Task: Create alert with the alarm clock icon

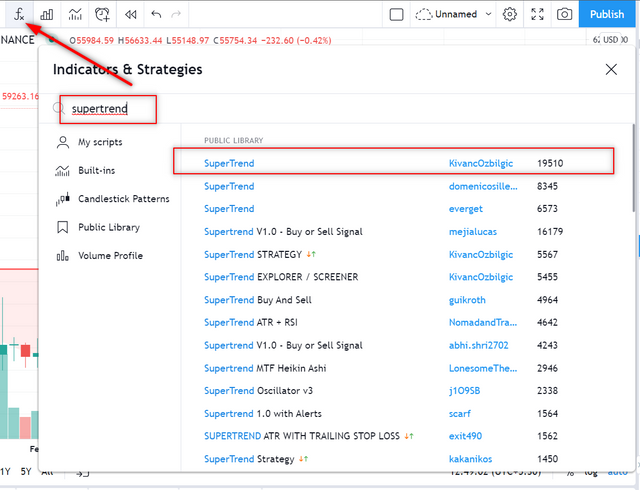Action: 102,15
